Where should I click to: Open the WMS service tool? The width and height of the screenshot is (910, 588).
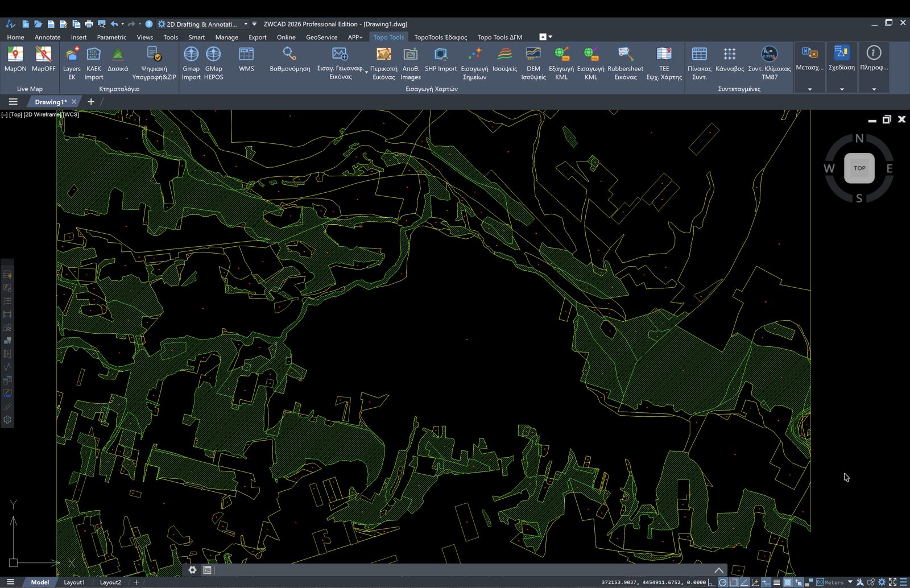click(x=246, y=59)
